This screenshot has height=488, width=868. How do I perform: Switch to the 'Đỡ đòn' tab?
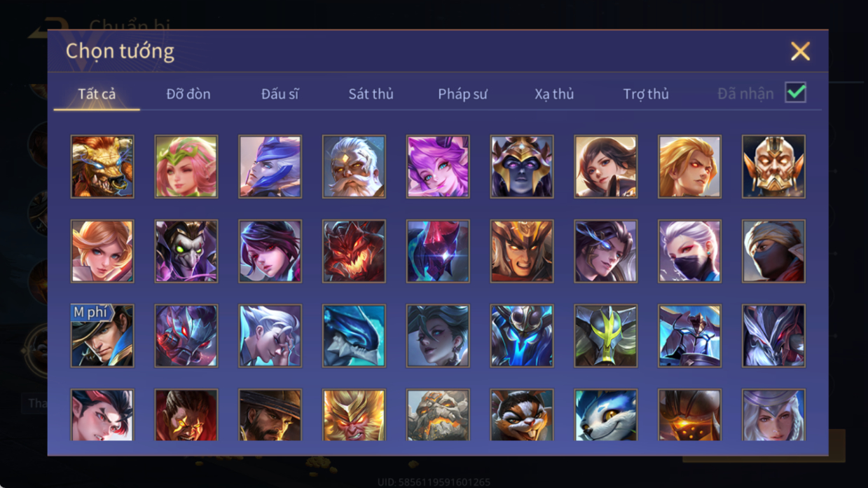[x=188, y=94]
